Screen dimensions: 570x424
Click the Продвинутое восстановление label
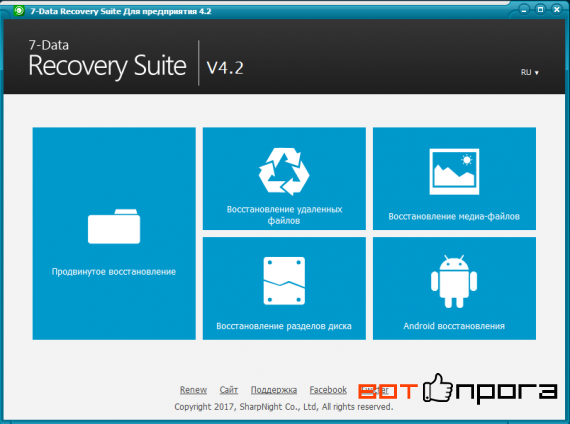point(114,272)
